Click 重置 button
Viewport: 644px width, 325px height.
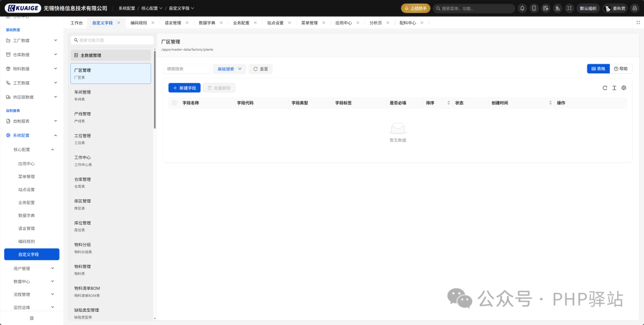[x=261, y=69]
